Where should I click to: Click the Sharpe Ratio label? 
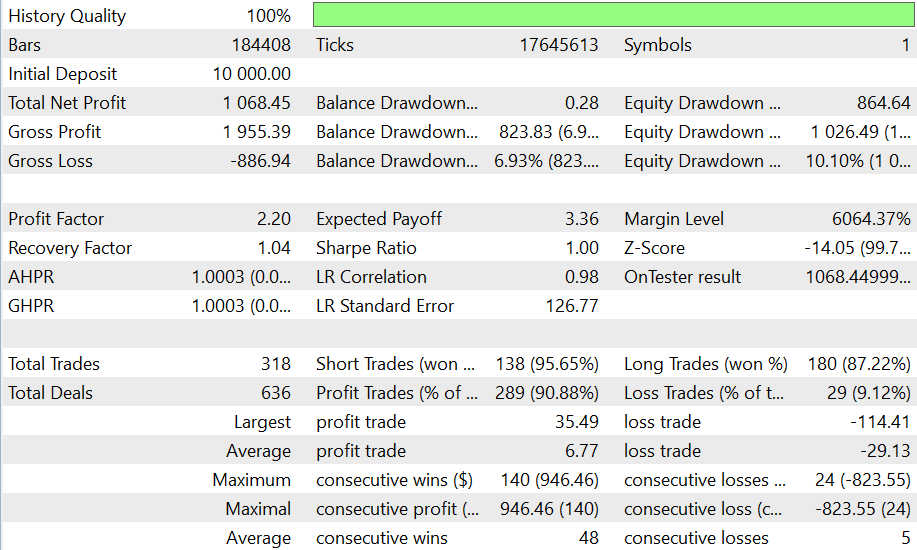366,248
